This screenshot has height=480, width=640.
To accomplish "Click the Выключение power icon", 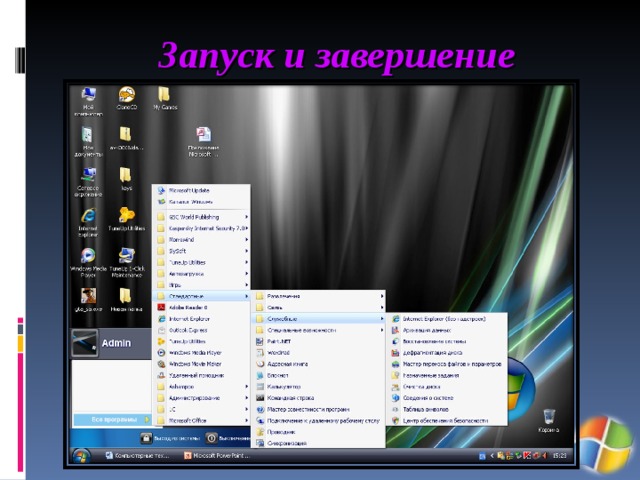I will pos(211,438).
